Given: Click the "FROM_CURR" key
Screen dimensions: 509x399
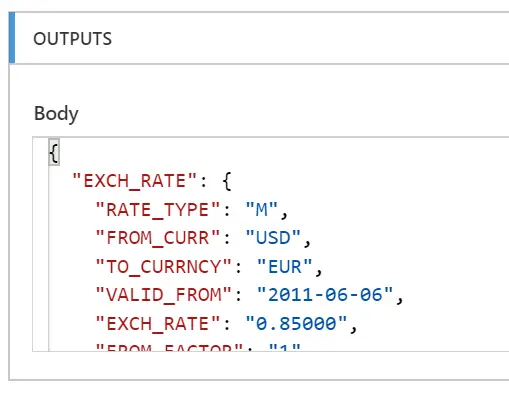Looking at the screenshot, I should (158, 238).
